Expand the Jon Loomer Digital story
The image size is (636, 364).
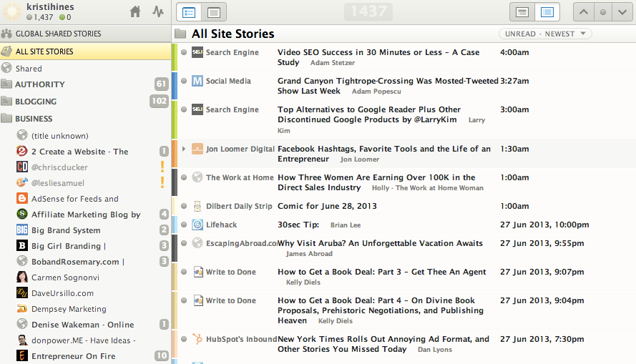coord(184,149)
